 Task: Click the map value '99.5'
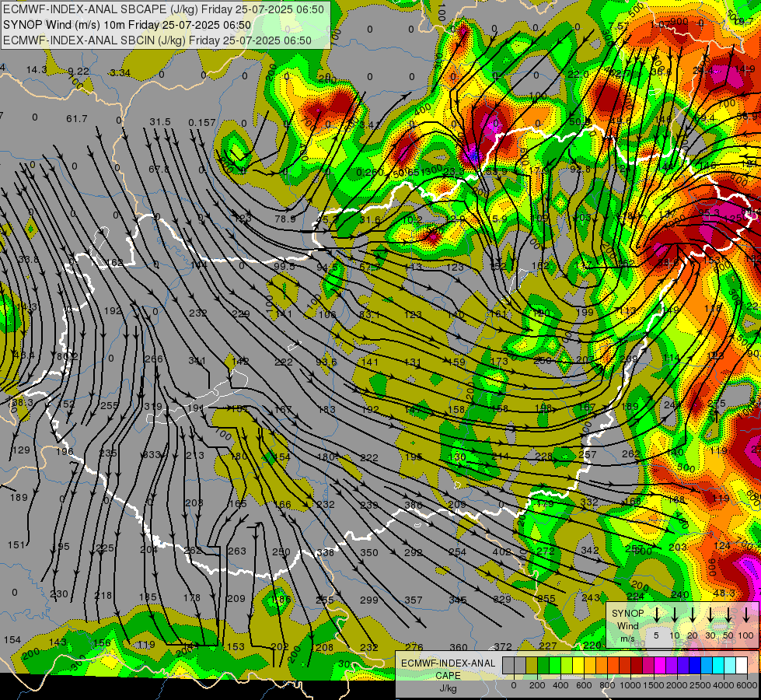pyautogui.click(x=285, y=267)
